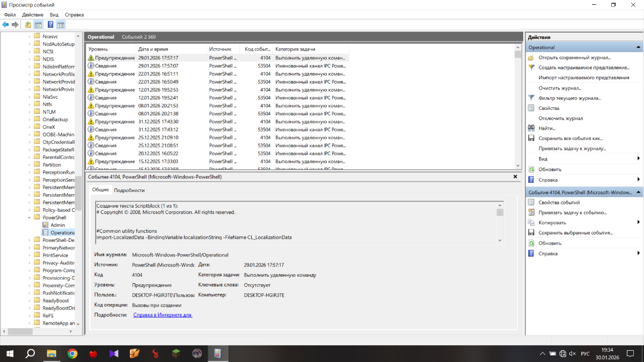
Task: Sort by Уровень column header
Action: pyautogui.click(x=111, y=49)
